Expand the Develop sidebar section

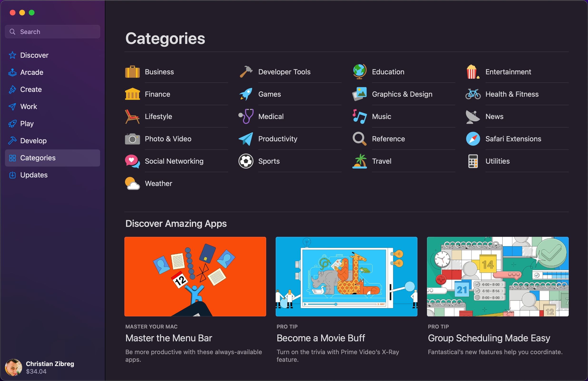tap(34, 140)
